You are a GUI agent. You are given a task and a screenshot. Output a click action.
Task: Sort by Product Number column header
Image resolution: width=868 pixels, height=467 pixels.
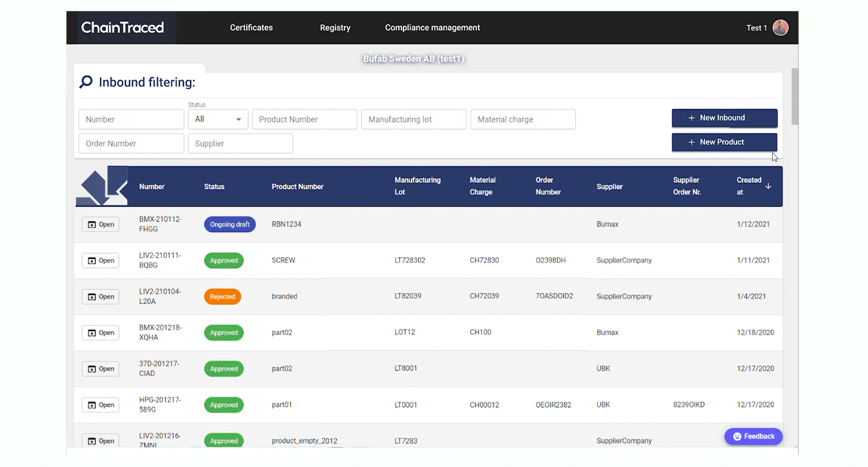click(297, 186)
